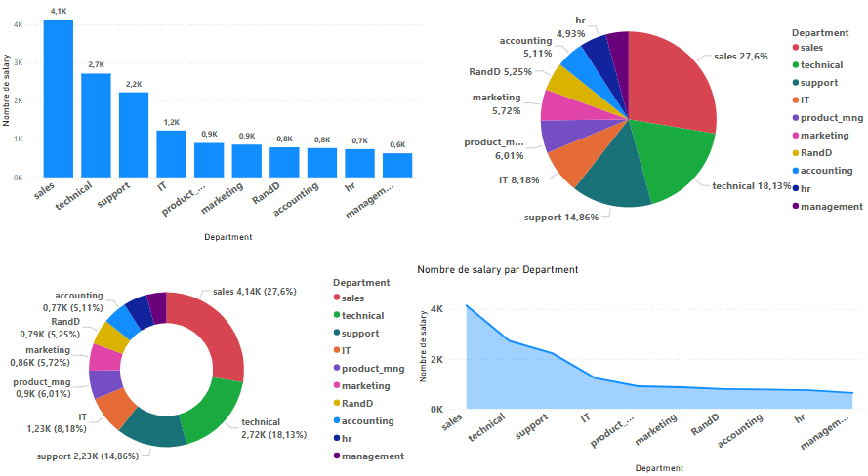Select the technical bar in the bar chart
This screenshot has width=868, height=476.
(x=96, y=126)
